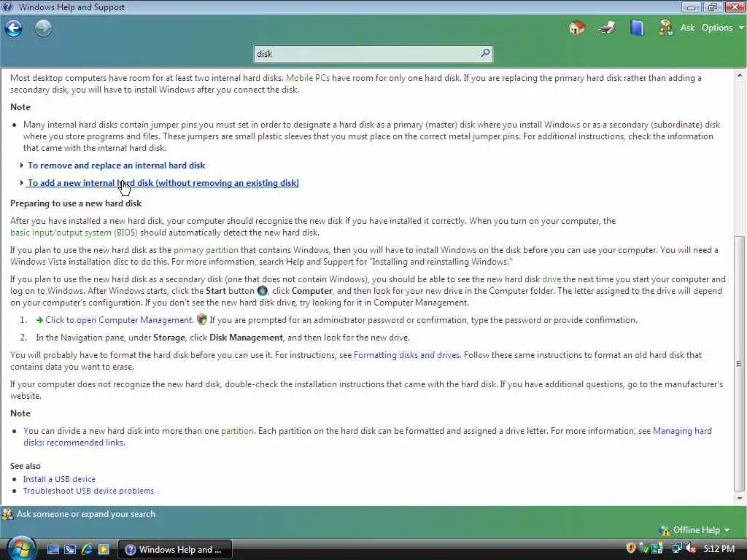The image size is (747, 560).
Task: Click the Forward arrow button
Action: 43,28
